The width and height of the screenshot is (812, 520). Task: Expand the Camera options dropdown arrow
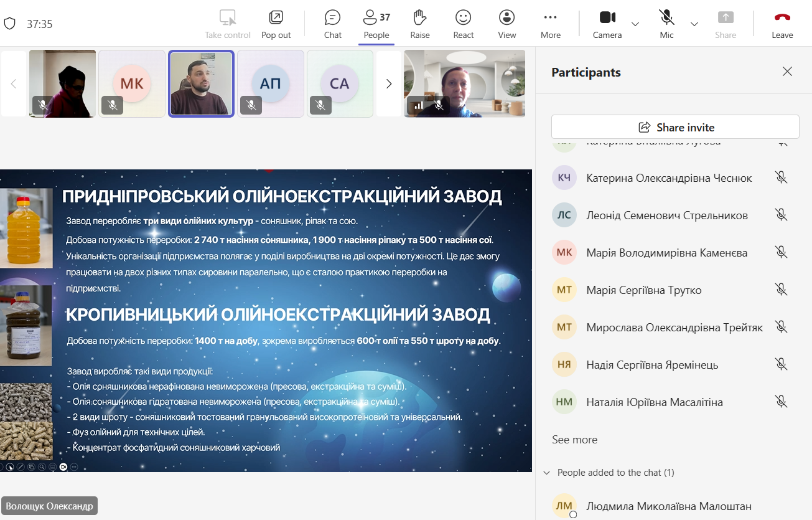click(x=635, y=24)
